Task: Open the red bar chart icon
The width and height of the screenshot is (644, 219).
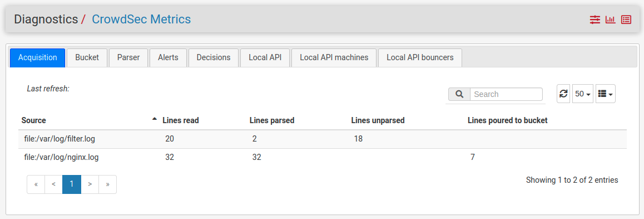Action: point(610,20)
